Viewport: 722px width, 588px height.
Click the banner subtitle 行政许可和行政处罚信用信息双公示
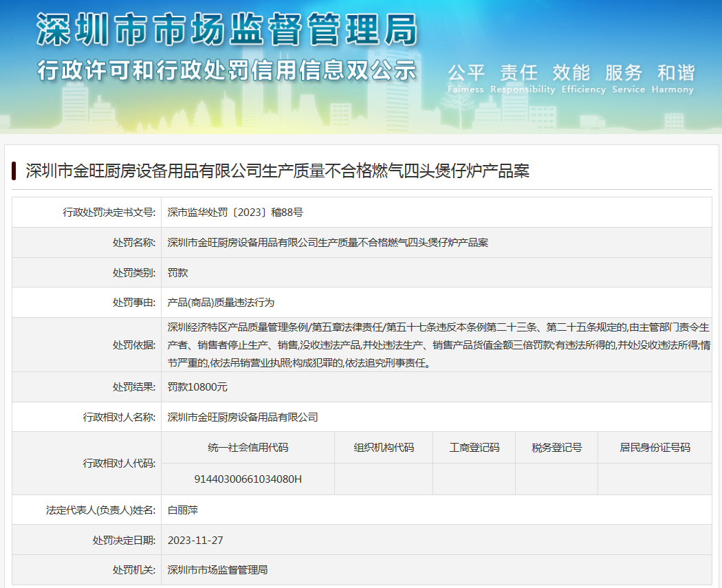click(x=226, y=70)
